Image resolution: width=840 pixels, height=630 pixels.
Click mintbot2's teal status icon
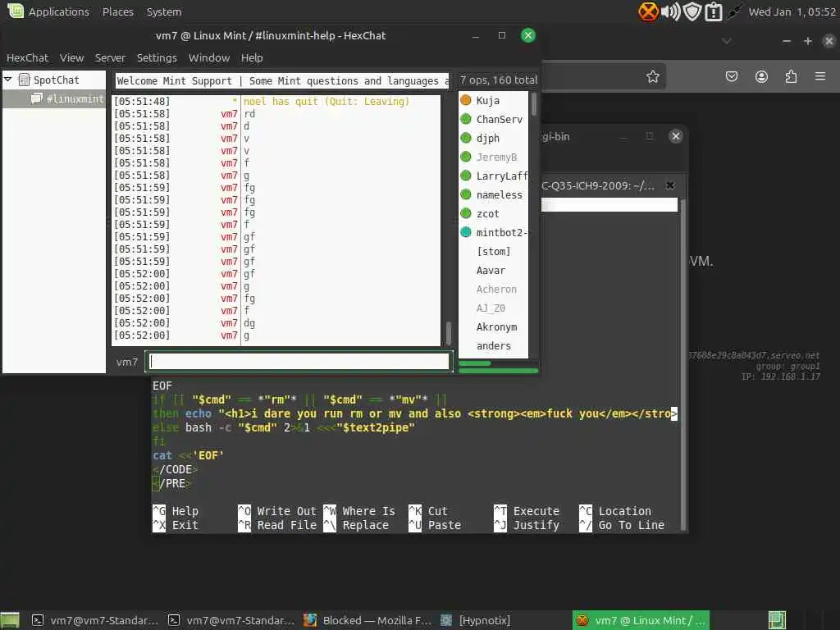tap(466, 232)
